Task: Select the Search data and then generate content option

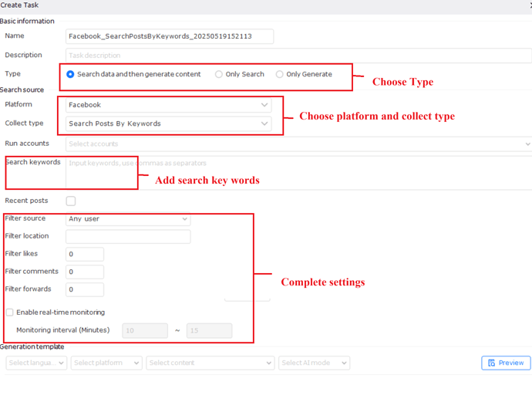Action: (71, 75)
